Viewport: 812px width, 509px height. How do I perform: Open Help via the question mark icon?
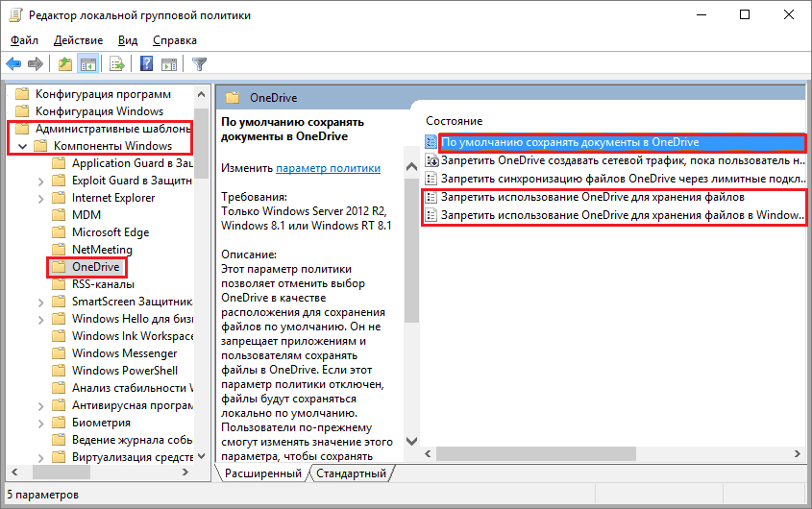[x=147, y=64]
